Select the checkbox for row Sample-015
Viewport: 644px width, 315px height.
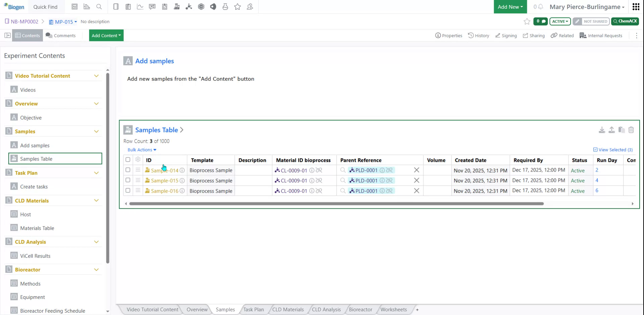tap(128, 180)
